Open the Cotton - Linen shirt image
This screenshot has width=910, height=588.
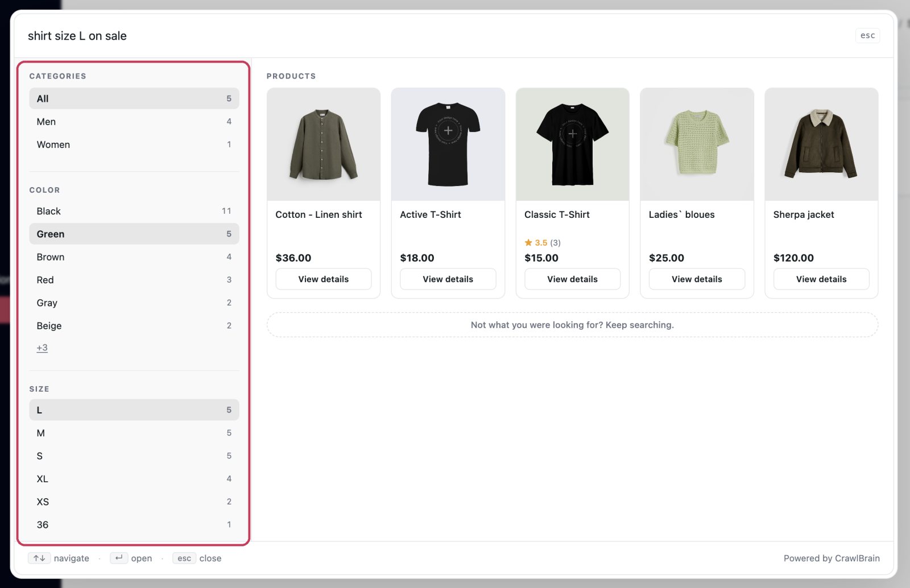click(324, 144)
